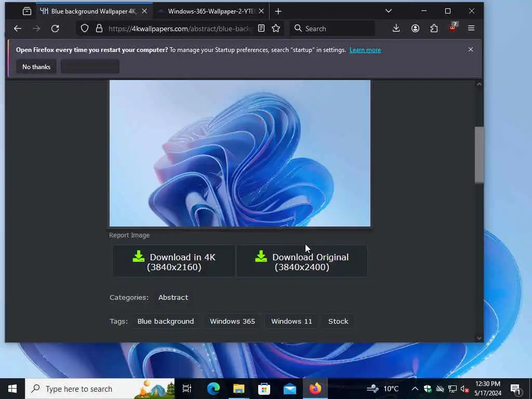The image size is (532, 399).
Task: Click the uBlock Origin extension icon
Action: tap(453, 28)
